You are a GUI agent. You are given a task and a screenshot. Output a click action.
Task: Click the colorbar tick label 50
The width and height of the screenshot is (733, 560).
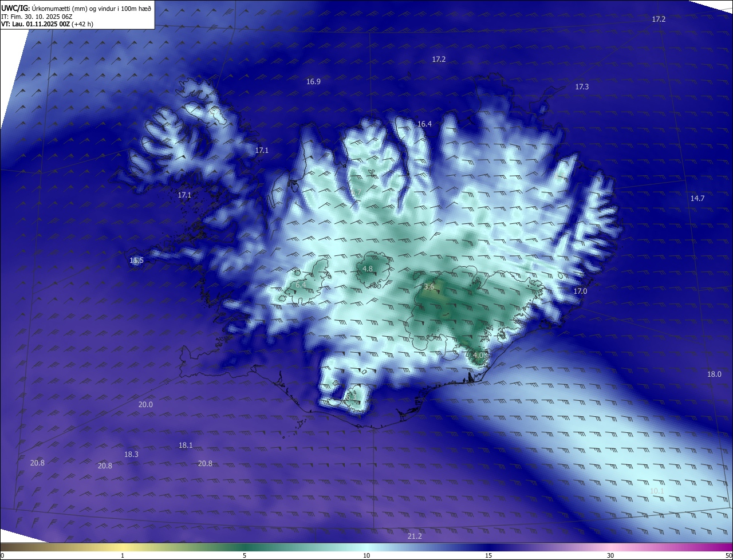(728, 556)
